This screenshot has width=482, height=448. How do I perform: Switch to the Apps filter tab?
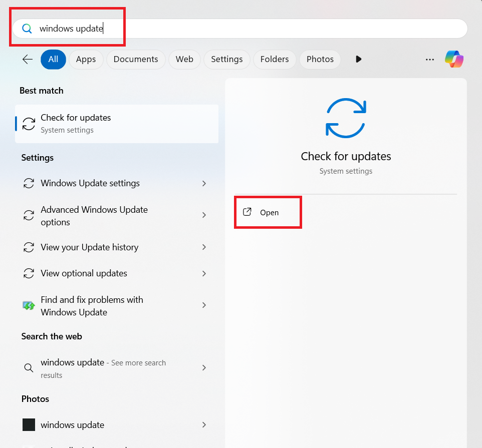coord(86,59)
